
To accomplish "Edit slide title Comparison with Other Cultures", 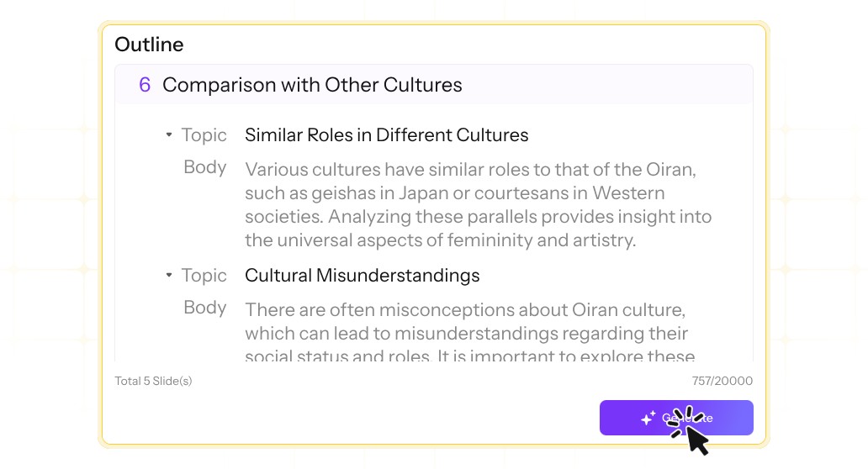I will tap(312, 85).
